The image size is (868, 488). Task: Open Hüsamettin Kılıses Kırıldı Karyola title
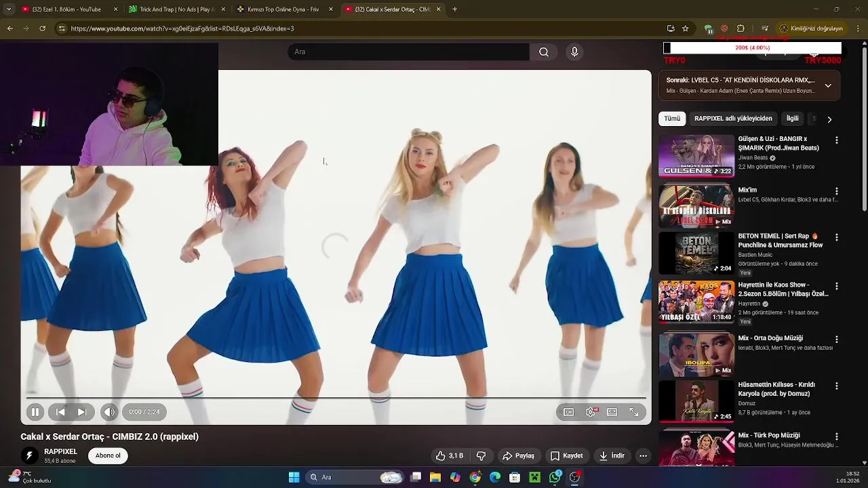(x=776, y=389)
